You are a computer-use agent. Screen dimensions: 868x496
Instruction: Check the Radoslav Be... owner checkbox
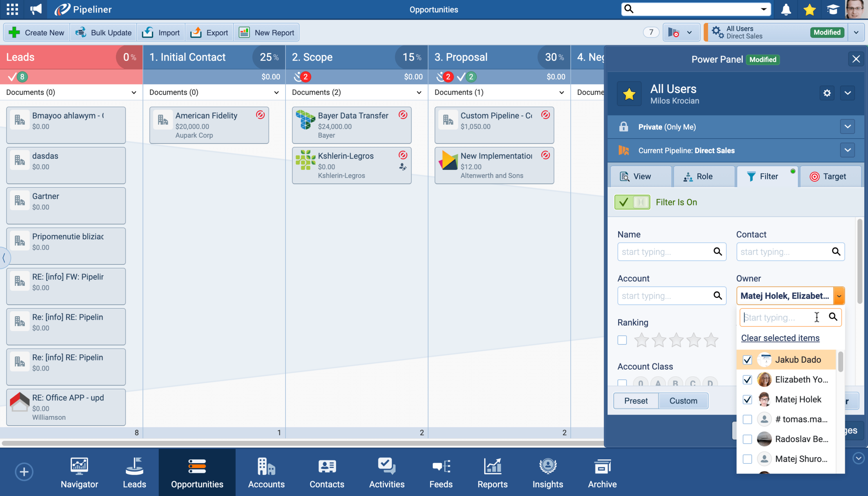point(747,439)
